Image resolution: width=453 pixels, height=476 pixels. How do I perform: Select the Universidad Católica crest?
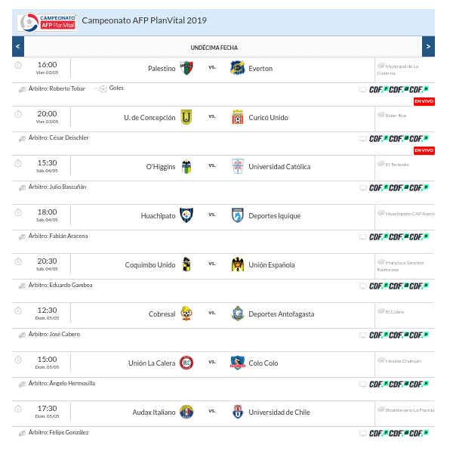(238, 166)
